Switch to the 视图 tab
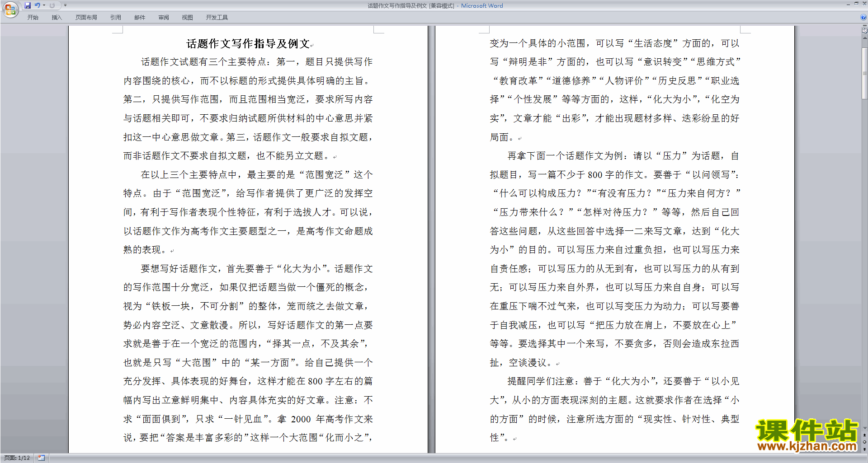 coord(188,18)
